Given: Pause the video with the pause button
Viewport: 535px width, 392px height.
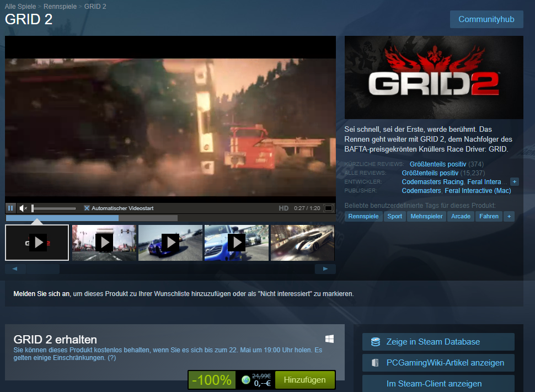Looking at the screenshot, I should [10, 208].
